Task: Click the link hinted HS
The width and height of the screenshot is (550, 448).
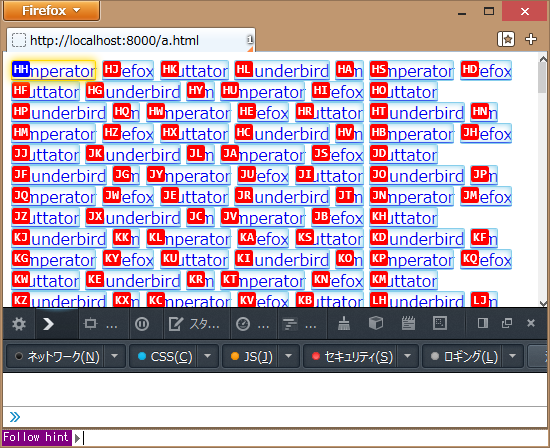Action: [x=412, y=71]
